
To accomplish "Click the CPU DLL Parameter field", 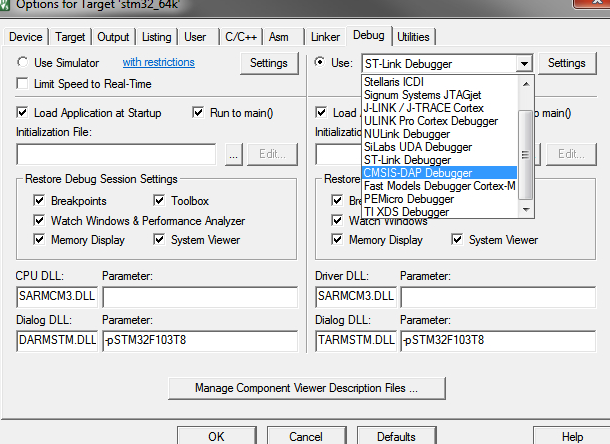I will [200, 297].
